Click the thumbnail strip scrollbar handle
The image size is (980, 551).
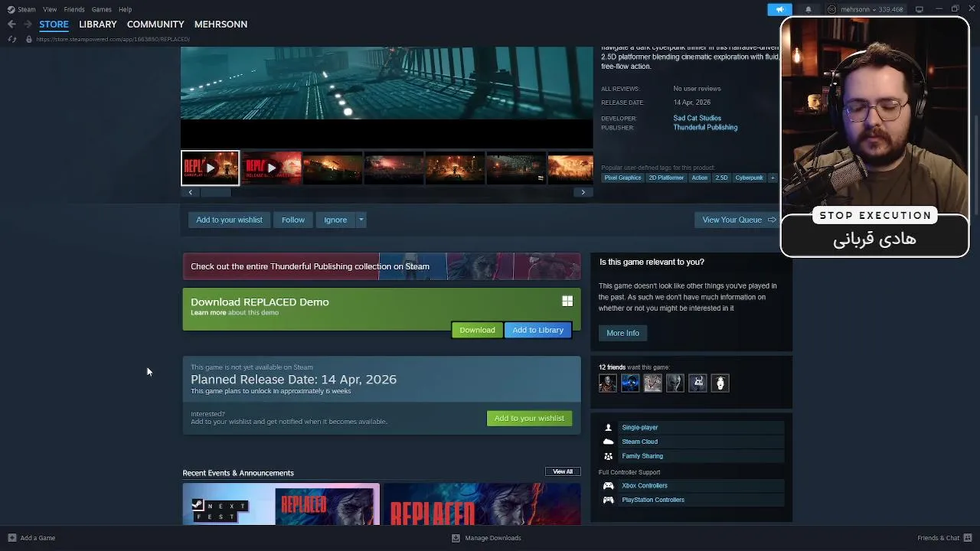(215, 192)
